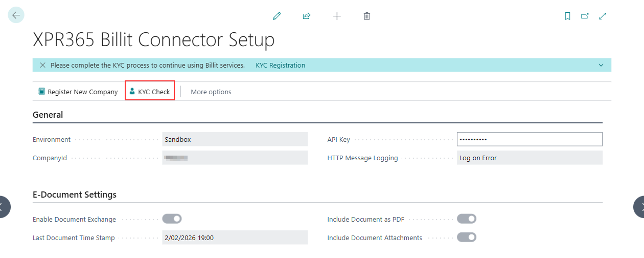The width and height of the screenshot is (644, 258).
Task: Toggle Enable Document Exchange switch
Action: point(172,219)
